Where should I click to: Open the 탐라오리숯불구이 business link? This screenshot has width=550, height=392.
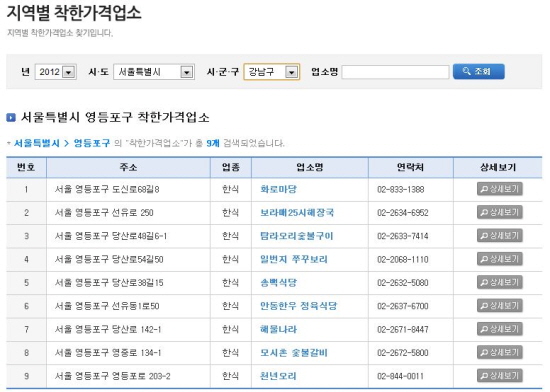point(296,236)
